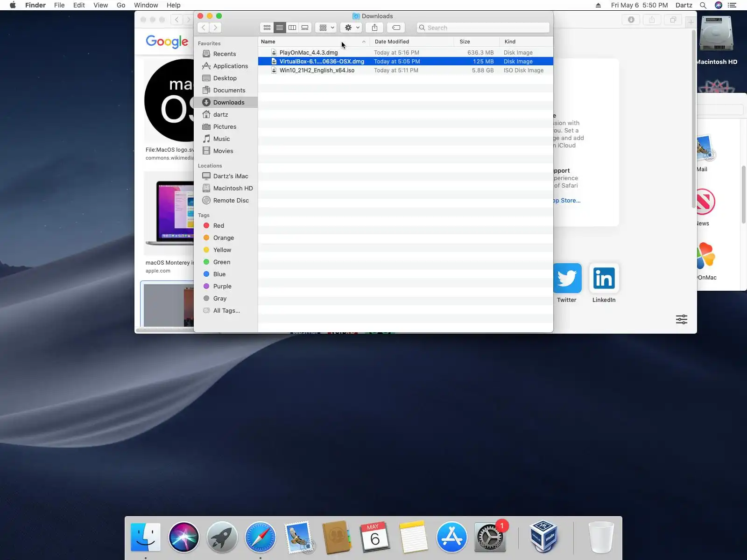The image size is (747, 560).
Task: Launch Siri from the Dock
Action: click(184, 537)
